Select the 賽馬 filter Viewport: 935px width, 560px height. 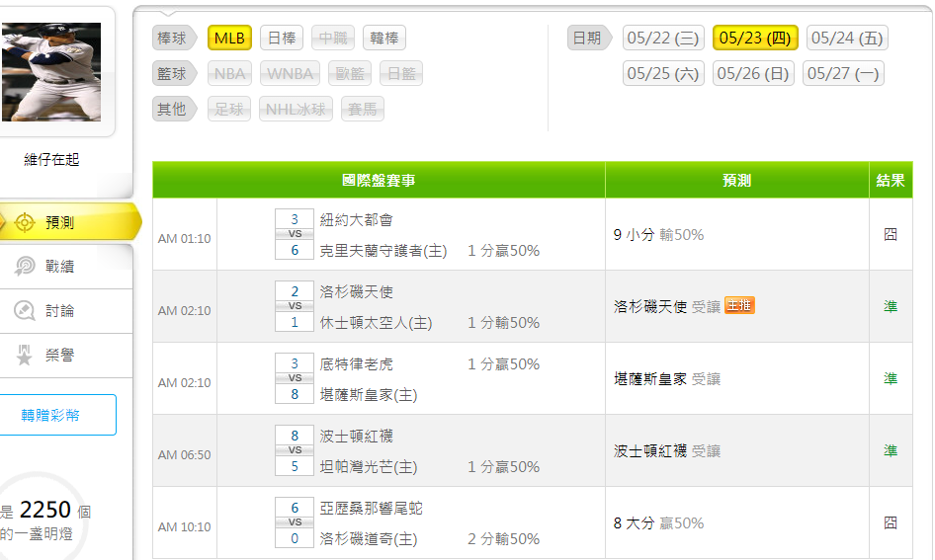(363, 109)
